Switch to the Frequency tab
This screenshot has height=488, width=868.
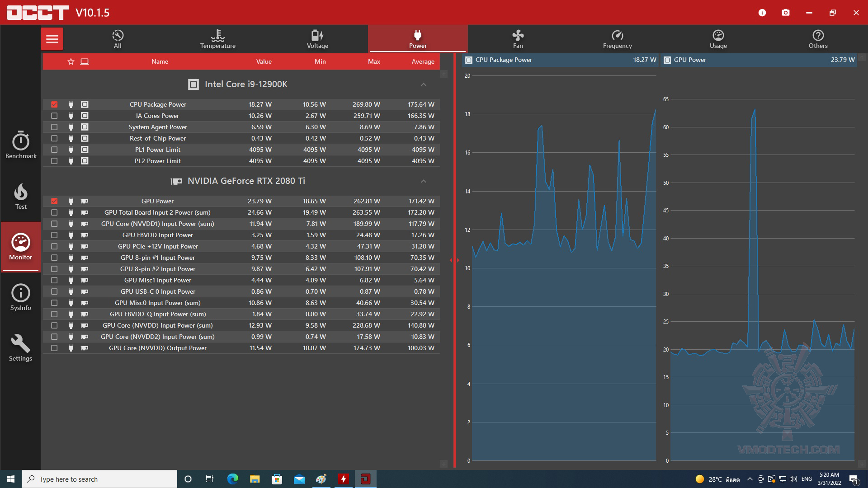coord(617,39)
